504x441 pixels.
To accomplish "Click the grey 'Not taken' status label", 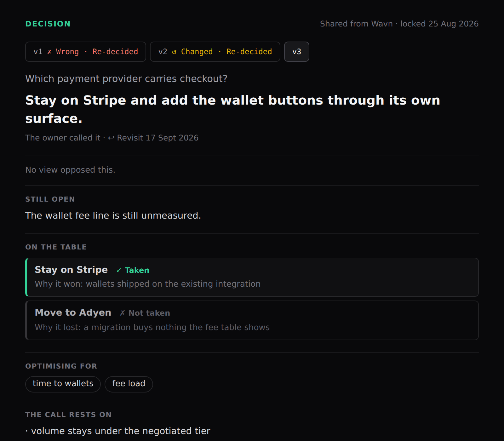I will pyautogui.click(x=149, y=313).
